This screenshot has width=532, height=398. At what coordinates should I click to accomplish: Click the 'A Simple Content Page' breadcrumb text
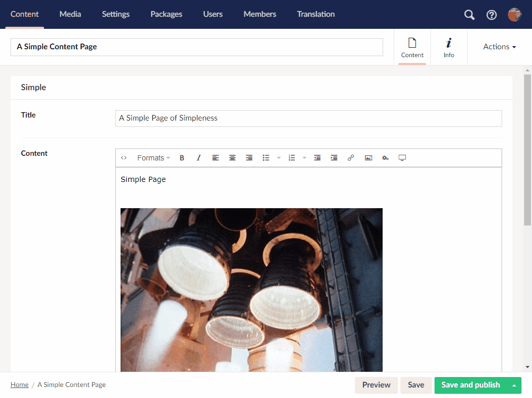[72, 385]
